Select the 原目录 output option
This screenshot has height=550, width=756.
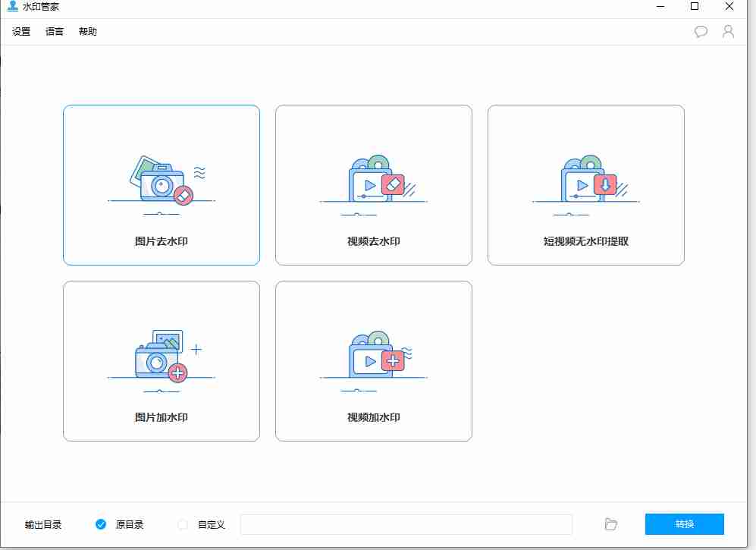point(101,524)
